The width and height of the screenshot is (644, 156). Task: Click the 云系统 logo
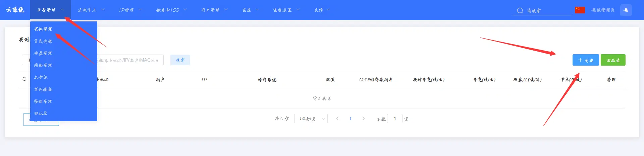(x=15, y=10)
